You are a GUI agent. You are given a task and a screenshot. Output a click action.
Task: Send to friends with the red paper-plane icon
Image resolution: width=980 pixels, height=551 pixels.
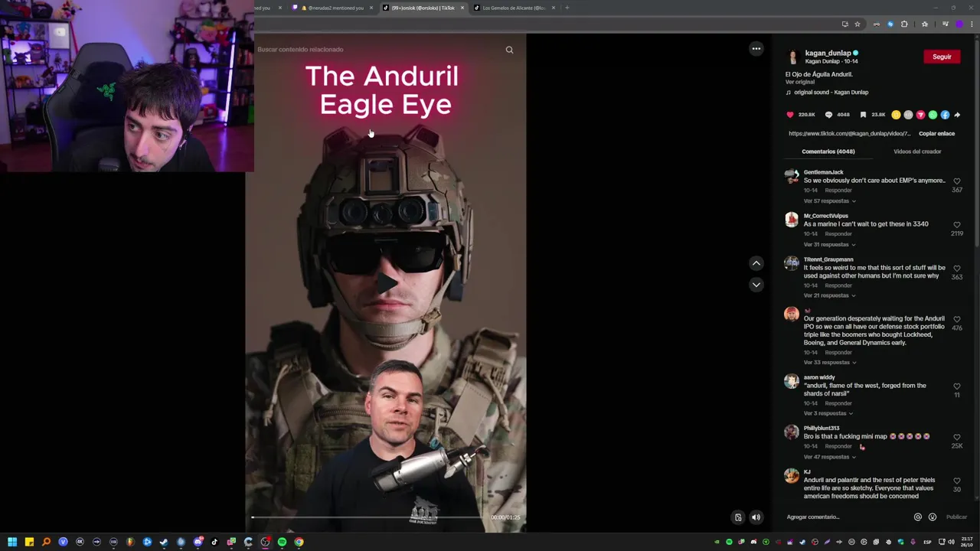tap(920, 115)
